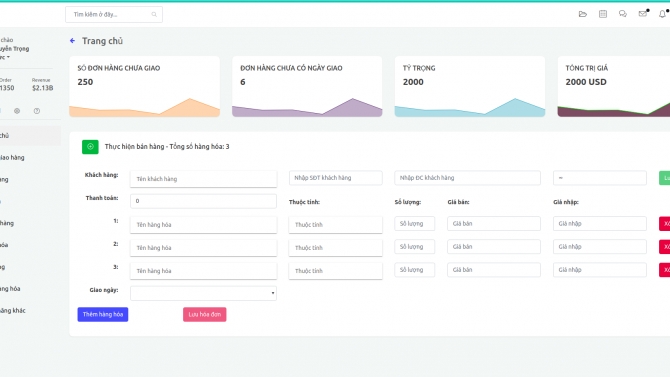Open the calendar icon in top bar
This screenshot has width=670, height=377.
point(602,14)
